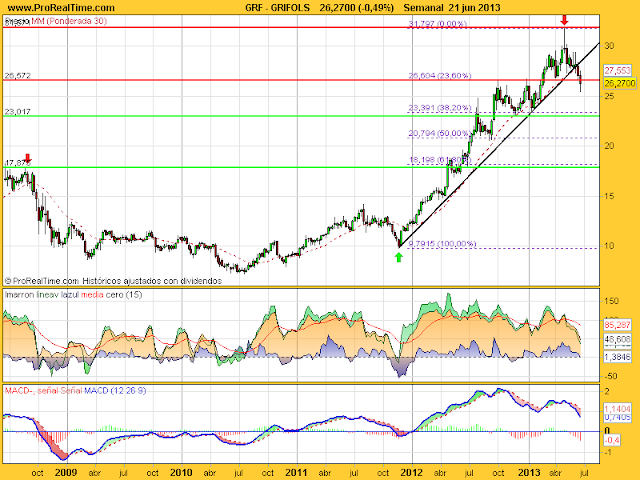Click the 23,017 support level label
Viewport: 640px width, 480px height.
[x=18, y=111]
